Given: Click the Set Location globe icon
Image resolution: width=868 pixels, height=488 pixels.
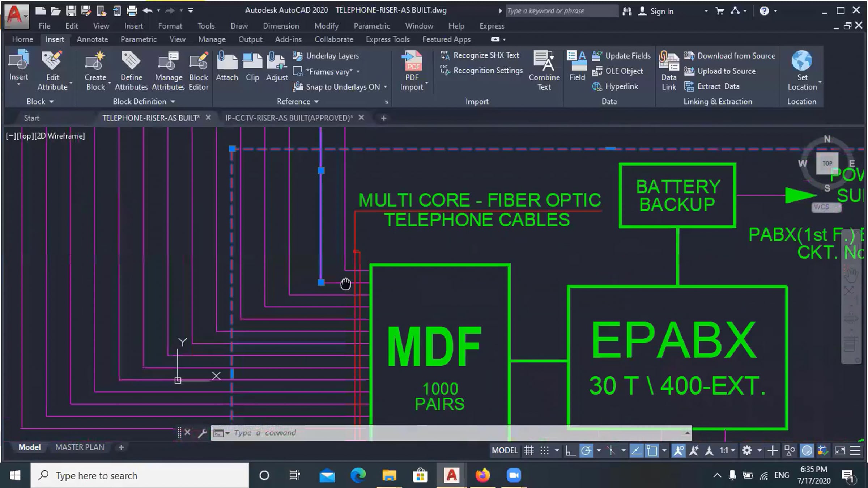Looking at the screenshot, I should click(802, 60).
